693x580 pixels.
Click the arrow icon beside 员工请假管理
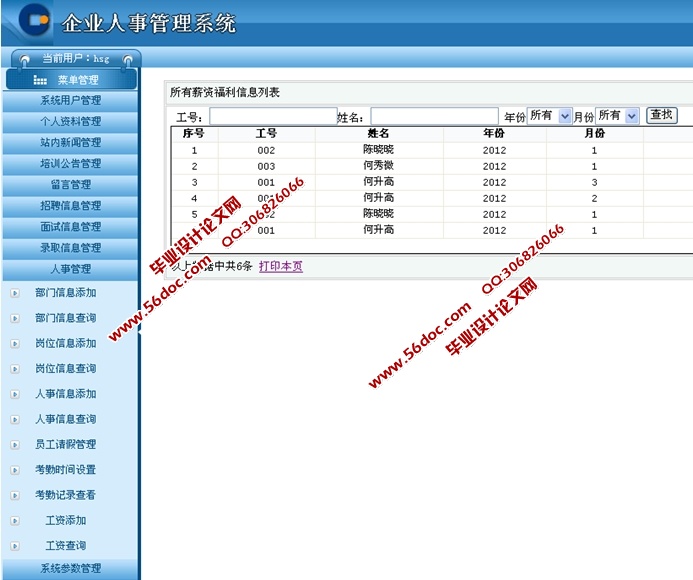click(x=14, y=445)
